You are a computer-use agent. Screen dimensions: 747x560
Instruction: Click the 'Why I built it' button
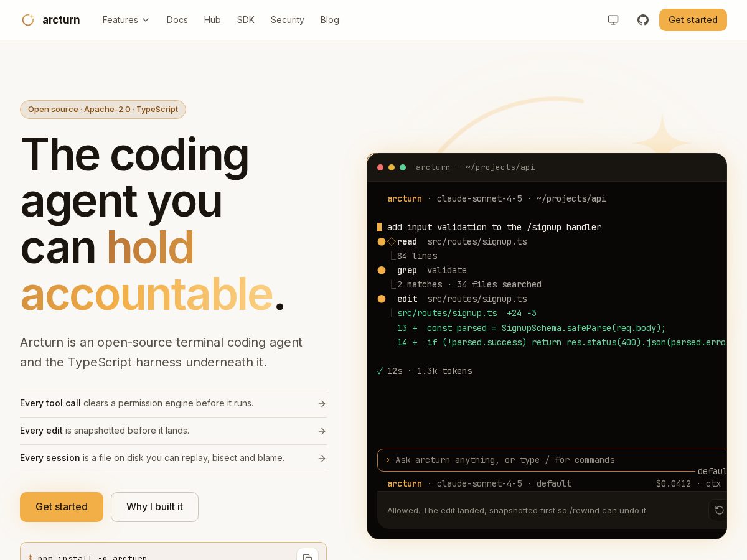click(154, 507)
